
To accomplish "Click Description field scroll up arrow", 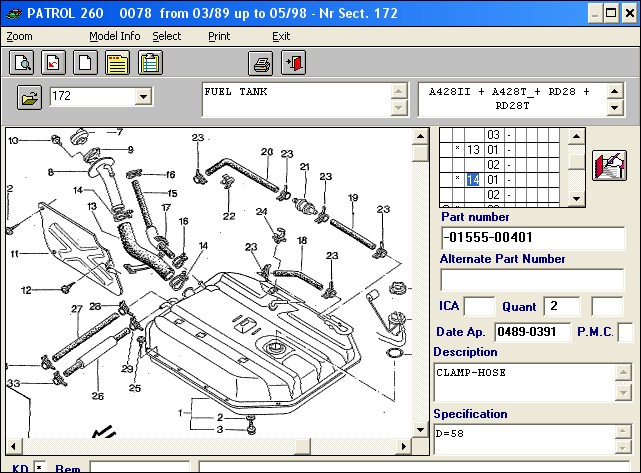I will 623,372.
